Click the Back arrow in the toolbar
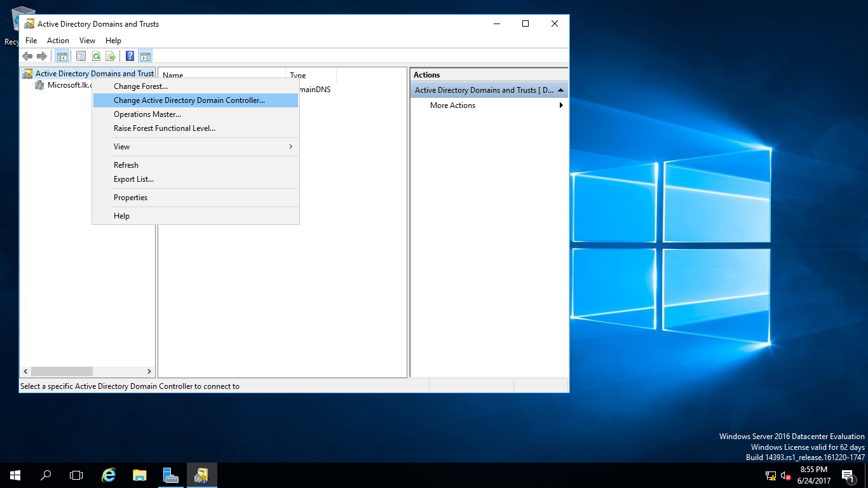The width and height of the screenshot is (868, 488). point(27,57)
